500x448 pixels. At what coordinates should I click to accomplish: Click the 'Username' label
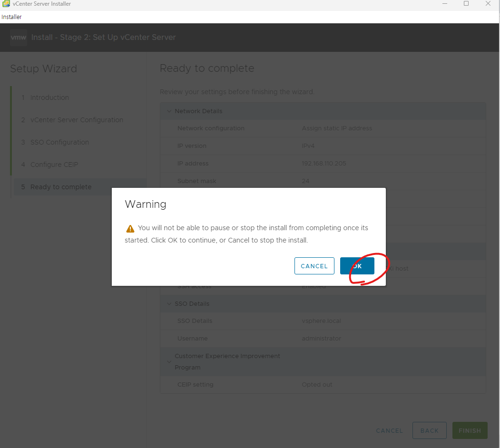pos(192,338)
